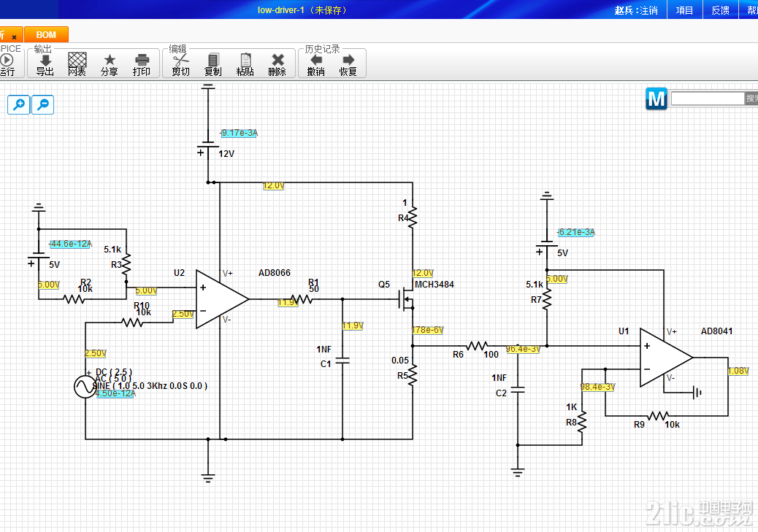Click the -44.6e-12A current label
Screen dimensions: 758x532
71,244
